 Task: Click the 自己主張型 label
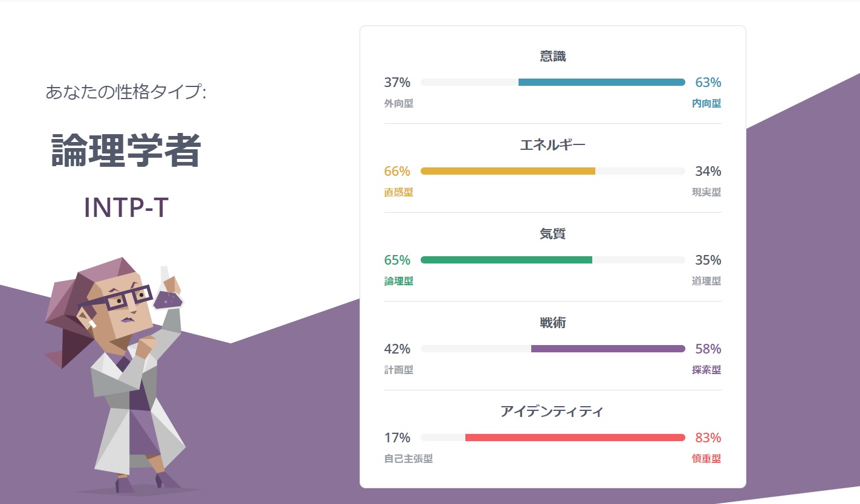point(409,459)
